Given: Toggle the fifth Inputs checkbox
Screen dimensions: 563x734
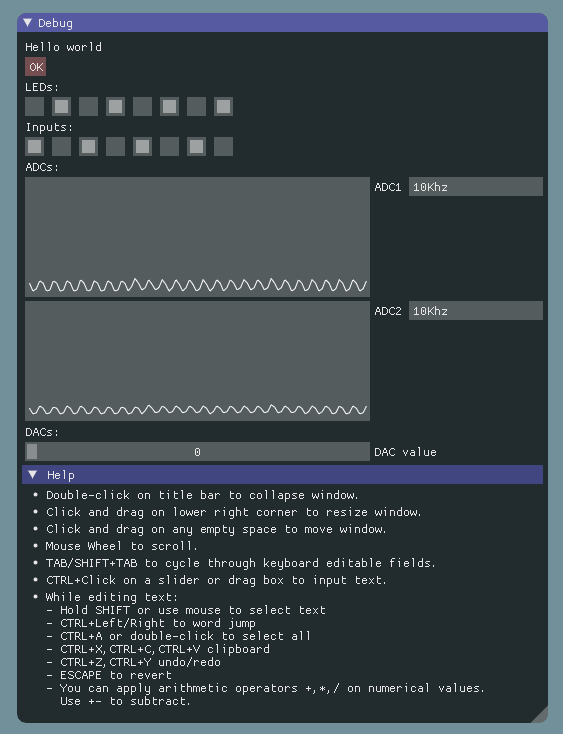Looking at the screenshot, I should pos(143,147).
